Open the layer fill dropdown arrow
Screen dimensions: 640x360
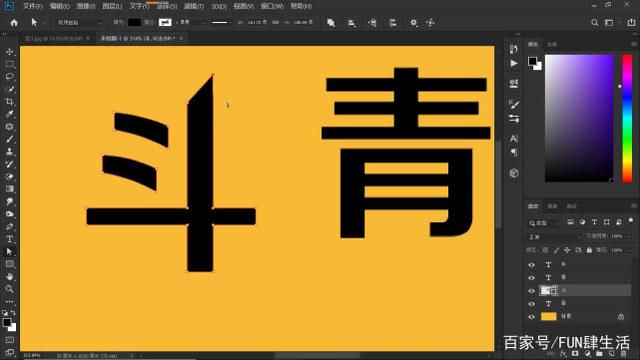coord(628,250)
